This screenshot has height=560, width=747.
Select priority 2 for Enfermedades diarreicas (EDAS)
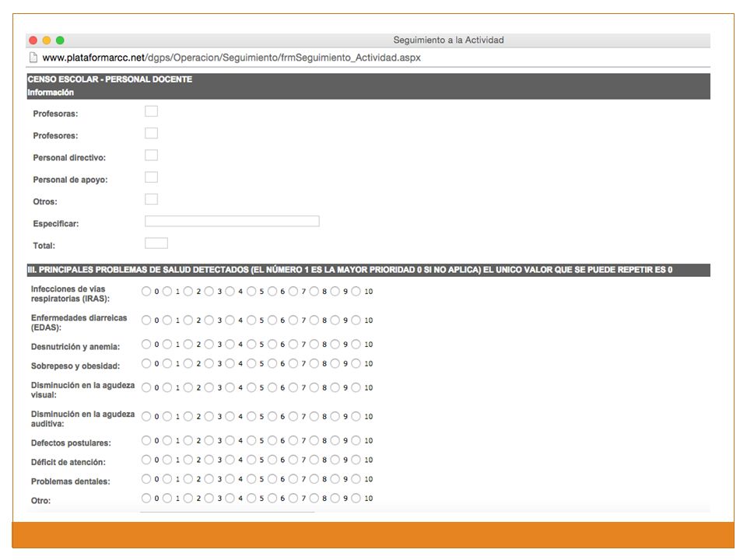(188, 320)
